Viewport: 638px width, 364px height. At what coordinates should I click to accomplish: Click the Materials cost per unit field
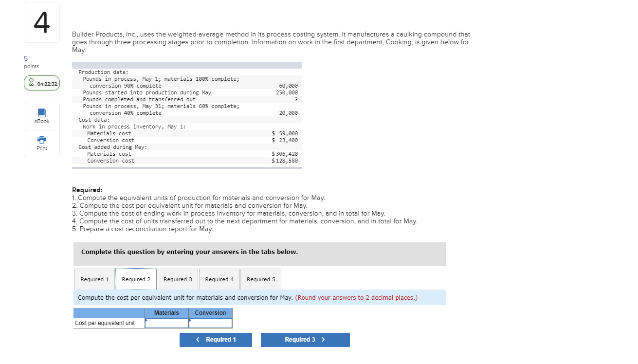[167, 323]
